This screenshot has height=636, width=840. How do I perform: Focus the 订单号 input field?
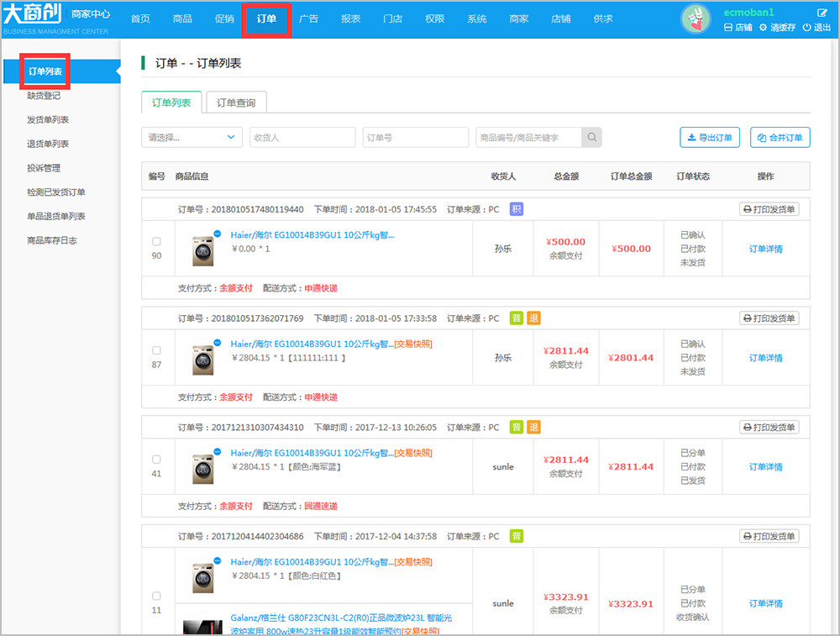tap(416, 137)
